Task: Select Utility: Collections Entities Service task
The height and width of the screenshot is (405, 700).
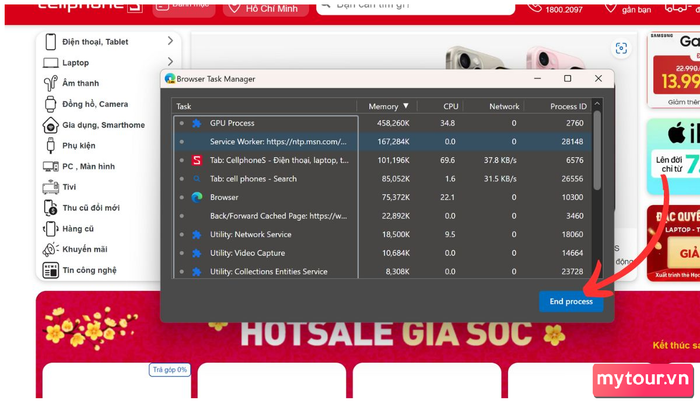Action: coord(383,271)
